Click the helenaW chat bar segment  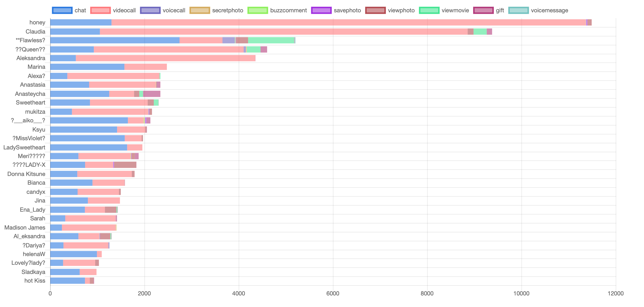74,254
